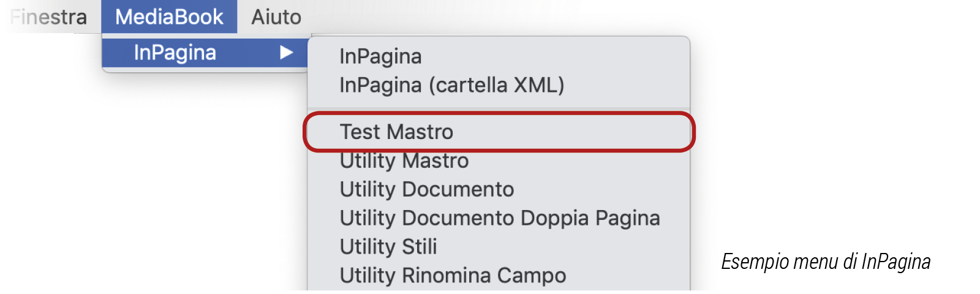Open the Aiuto menu
This screenshot has width=980, height=294.
click(276, 17)
